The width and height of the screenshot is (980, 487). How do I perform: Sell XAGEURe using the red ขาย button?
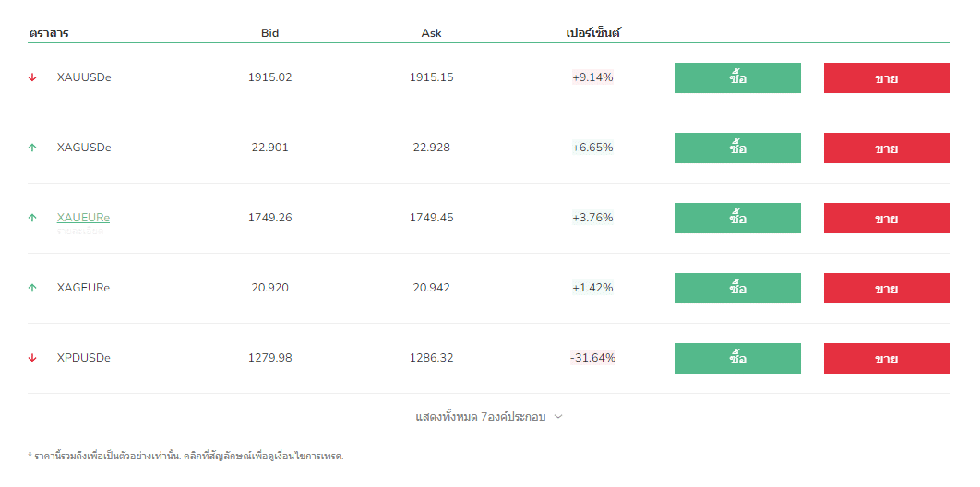click(886, 289)
